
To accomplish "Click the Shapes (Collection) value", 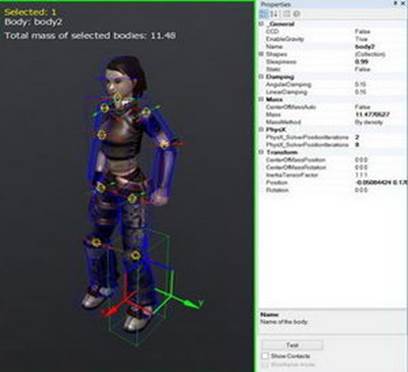I will pos(370,54).
